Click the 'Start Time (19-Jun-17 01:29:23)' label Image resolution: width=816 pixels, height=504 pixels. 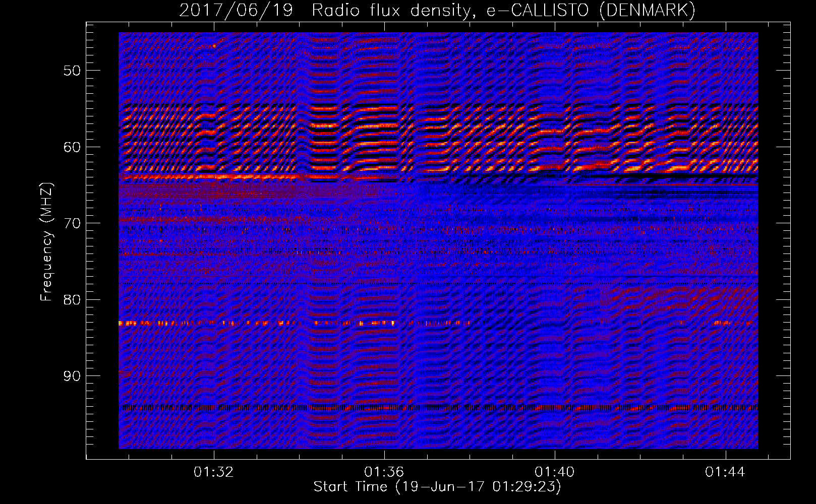tap(437, 487)
